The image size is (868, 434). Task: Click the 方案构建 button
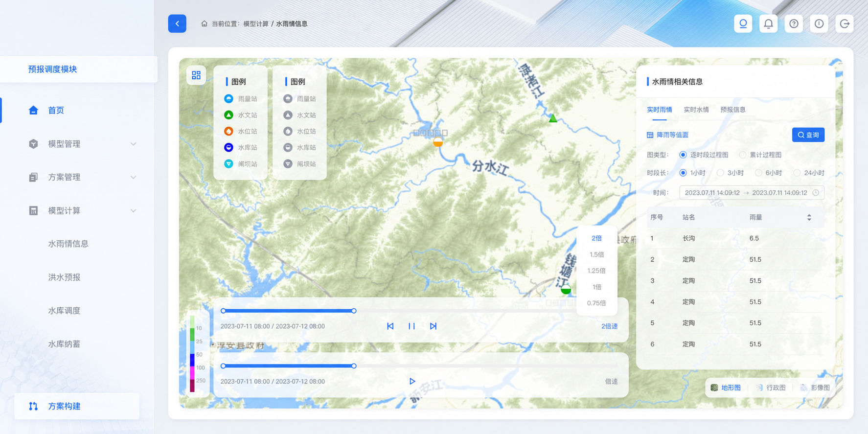pos(77,406)
